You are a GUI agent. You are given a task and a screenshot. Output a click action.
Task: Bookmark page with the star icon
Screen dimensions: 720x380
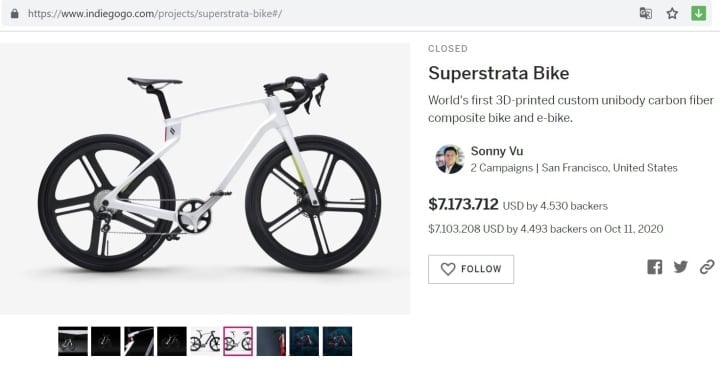coord(672,13)
